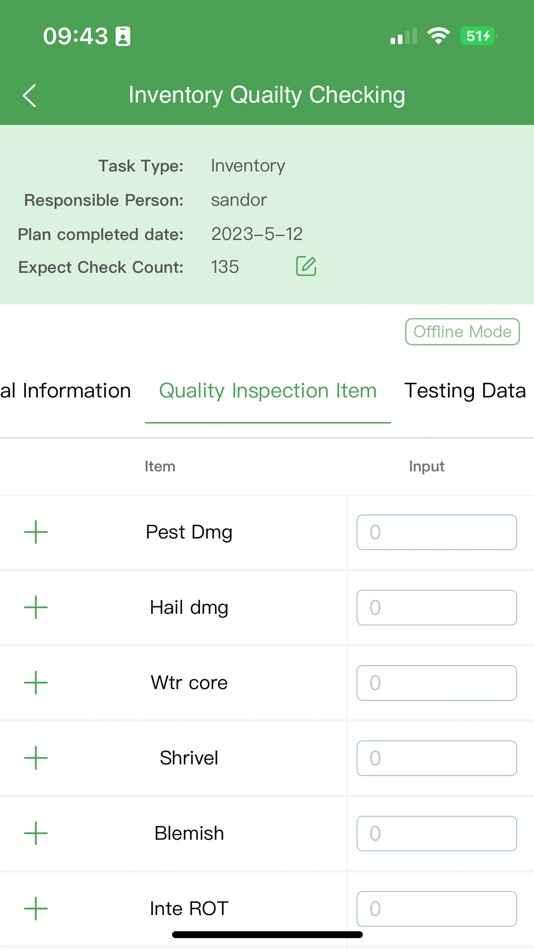The height and width of the screenshot is (950, 534).
Task: Tap the plus icon beside Wtr core
Action: click(36, 682)
